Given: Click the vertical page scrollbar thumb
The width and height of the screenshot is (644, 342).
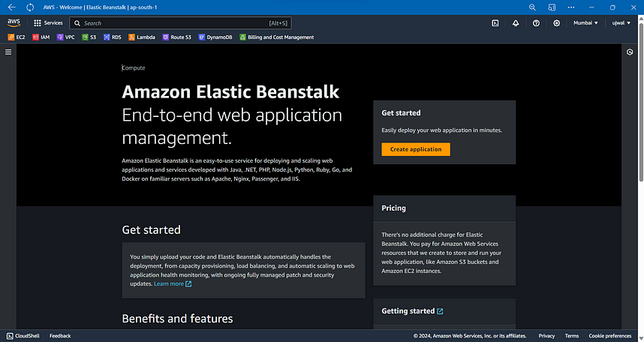Looking at the screenshot, I should coord(641,102).
